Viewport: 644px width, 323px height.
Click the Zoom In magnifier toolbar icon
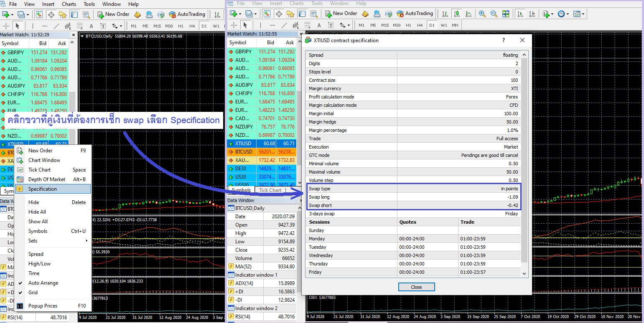[482, 14]
